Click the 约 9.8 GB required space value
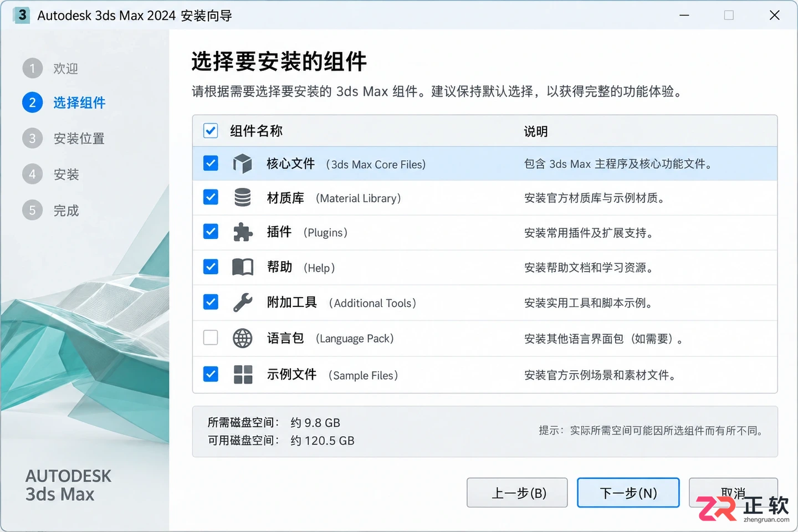Image resolution: width=798 pixels, height=532 pixels. [x=315, y=423]
